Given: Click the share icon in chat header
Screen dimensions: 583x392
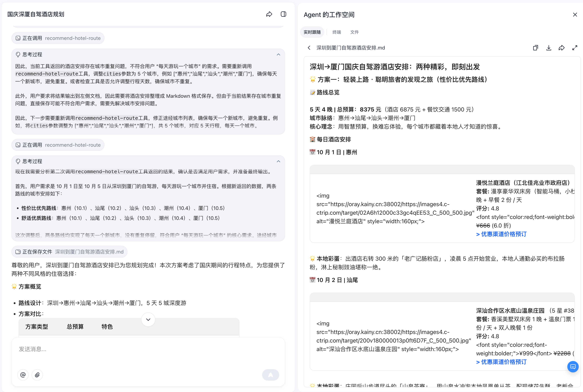Looking at the screenshot, I should click(269, 14).
